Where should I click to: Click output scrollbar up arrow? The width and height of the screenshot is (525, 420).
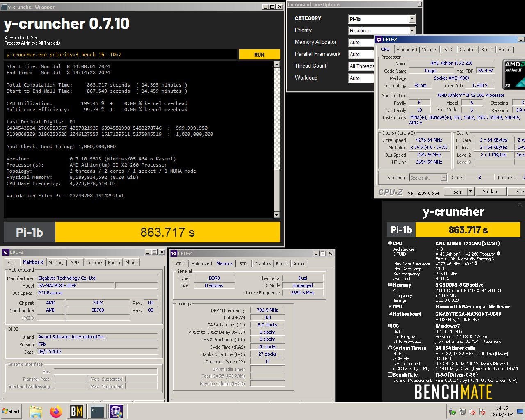click(x=276, y=64)
